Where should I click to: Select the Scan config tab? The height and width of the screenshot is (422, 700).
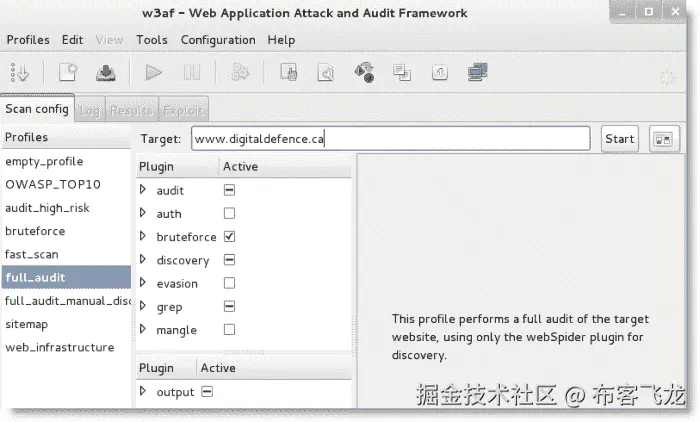click(x=37, y=109)
